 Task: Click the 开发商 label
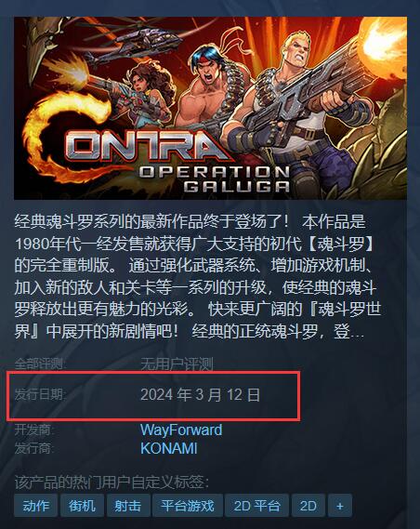pos(34,430)
